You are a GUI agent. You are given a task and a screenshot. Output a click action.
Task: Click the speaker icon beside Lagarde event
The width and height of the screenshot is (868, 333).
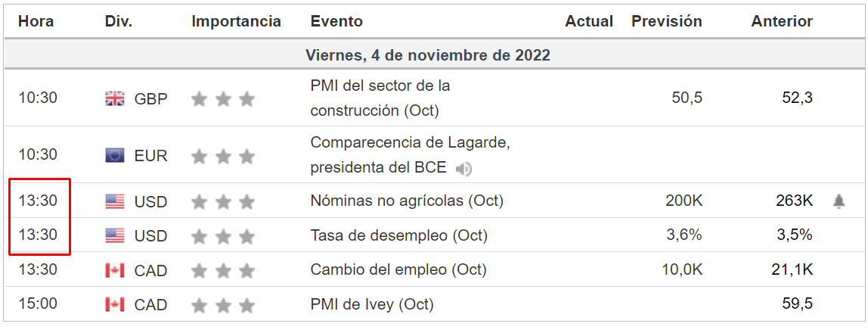[x=464, y=169]
